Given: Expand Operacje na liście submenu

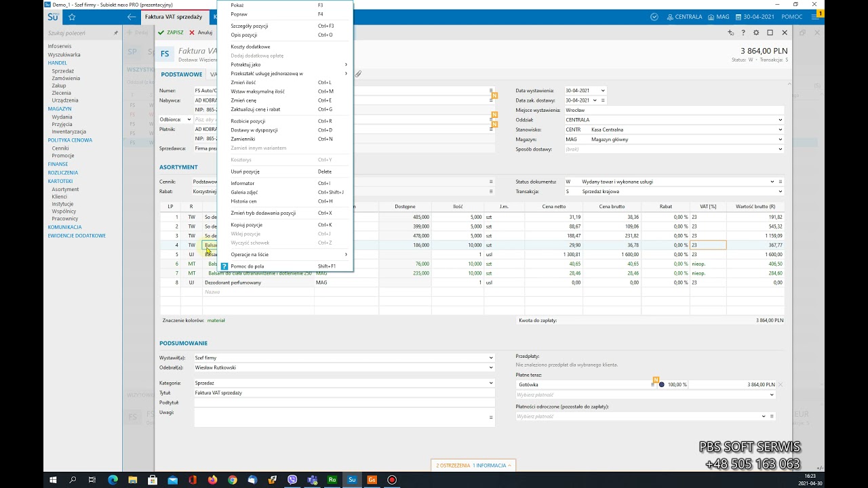Looking at the screenshot, I should coord(285,255).
